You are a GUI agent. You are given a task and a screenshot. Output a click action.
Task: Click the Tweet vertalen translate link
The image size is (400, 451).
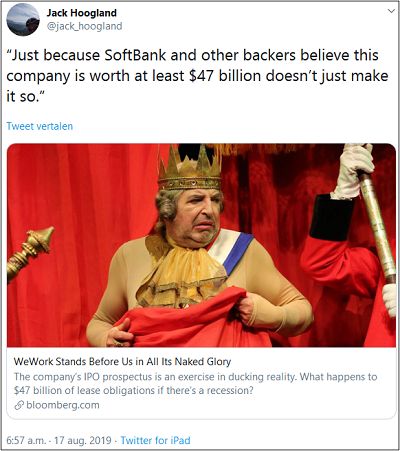(40, 126)
